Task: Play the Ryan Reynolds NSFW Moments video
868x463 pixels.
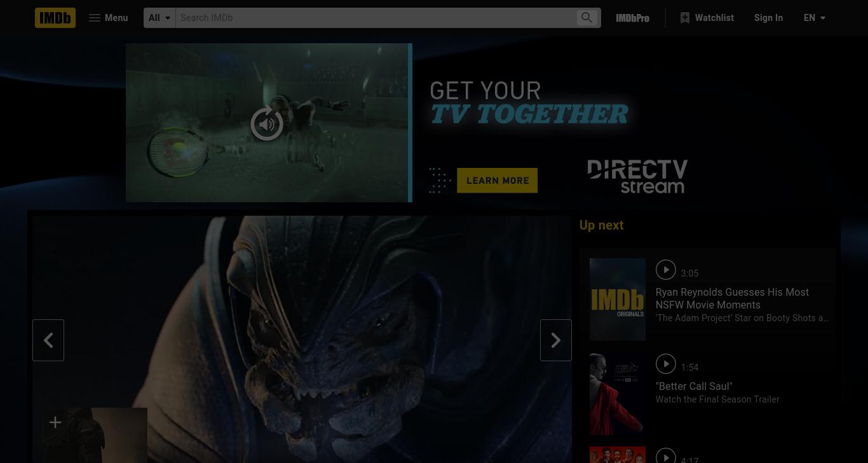Action: (x=665, y=270)
